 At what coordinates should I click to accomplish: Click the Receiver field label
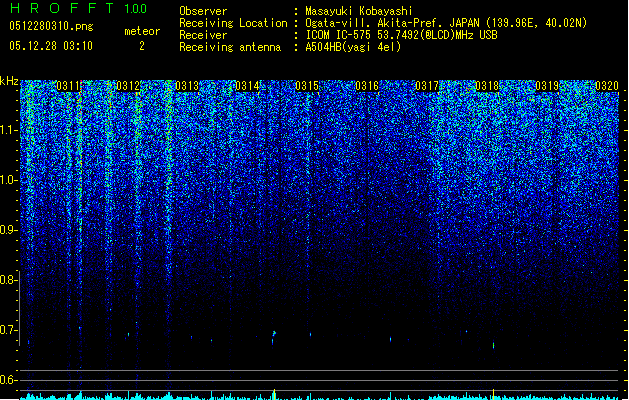(203, 35)
